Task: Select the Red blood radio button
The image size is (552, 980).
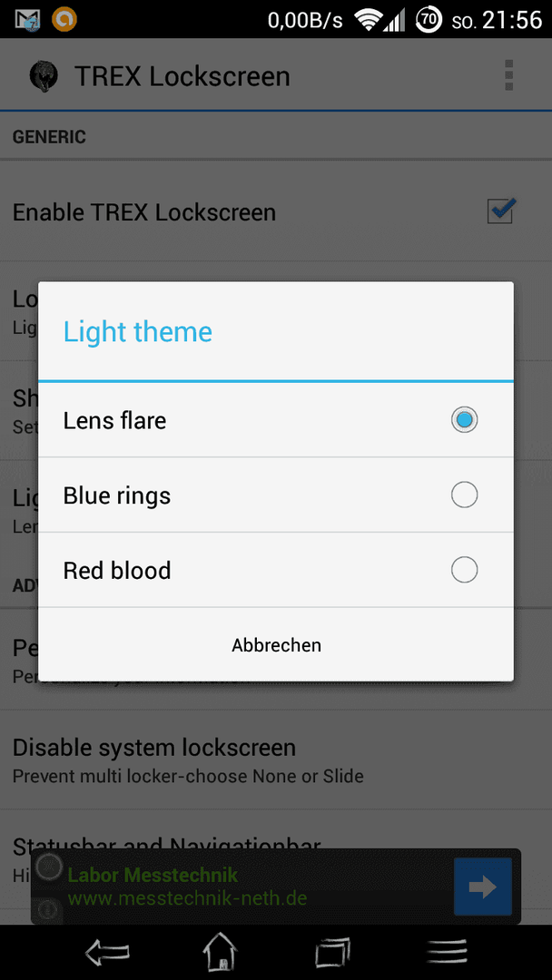Action: [x=464, y=570]
